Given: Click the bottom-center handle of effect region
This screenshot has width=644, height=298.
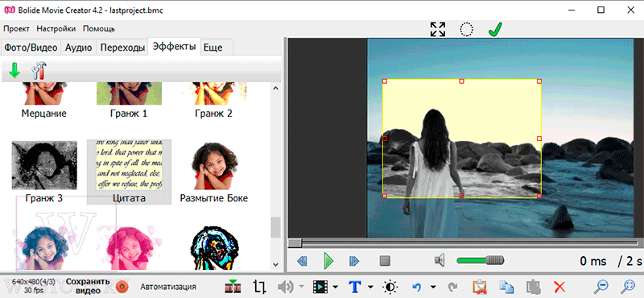Looking at the screenshot, I should (461, 196).
